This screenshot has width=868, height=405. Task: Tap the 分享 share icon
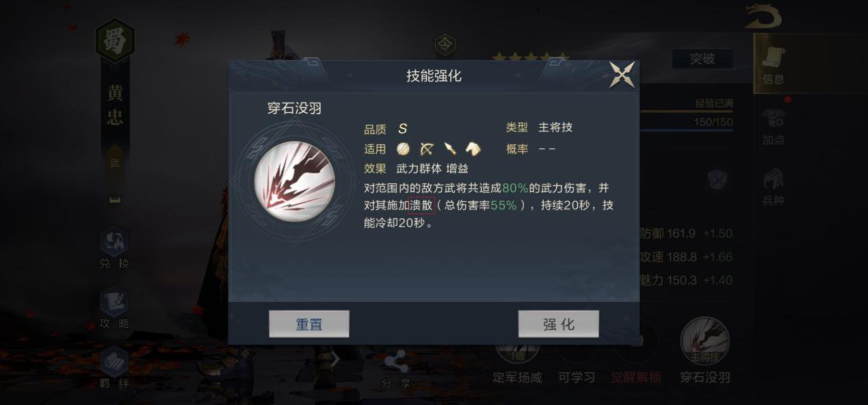coord(396,369)
